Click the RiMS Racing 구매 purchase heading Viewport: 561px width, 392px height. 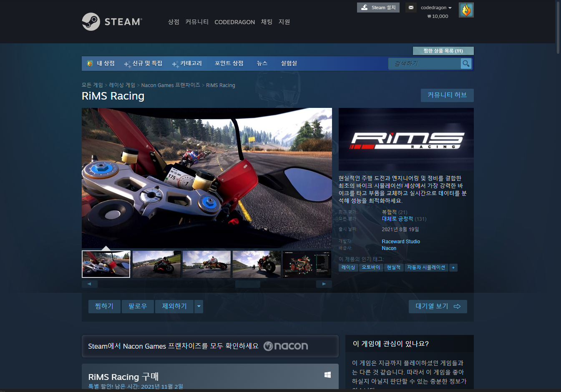point(123,377)
